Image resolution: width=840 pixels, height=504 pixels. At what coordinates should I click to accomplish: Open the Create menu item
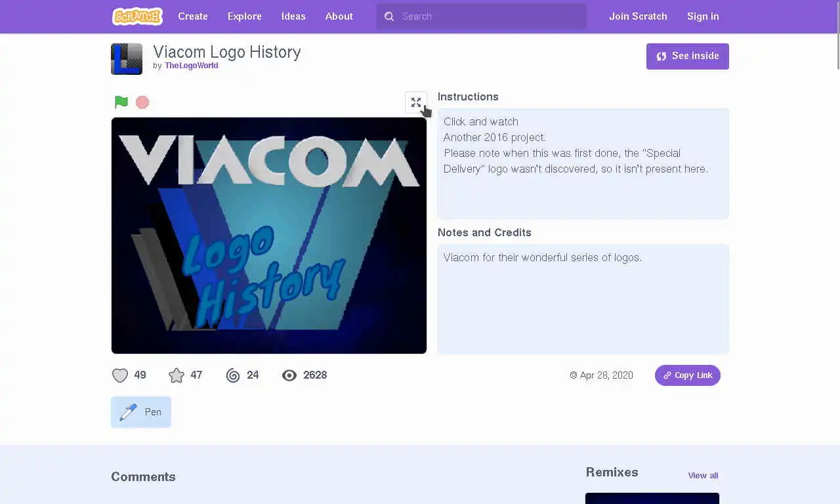tap(193, 16)
